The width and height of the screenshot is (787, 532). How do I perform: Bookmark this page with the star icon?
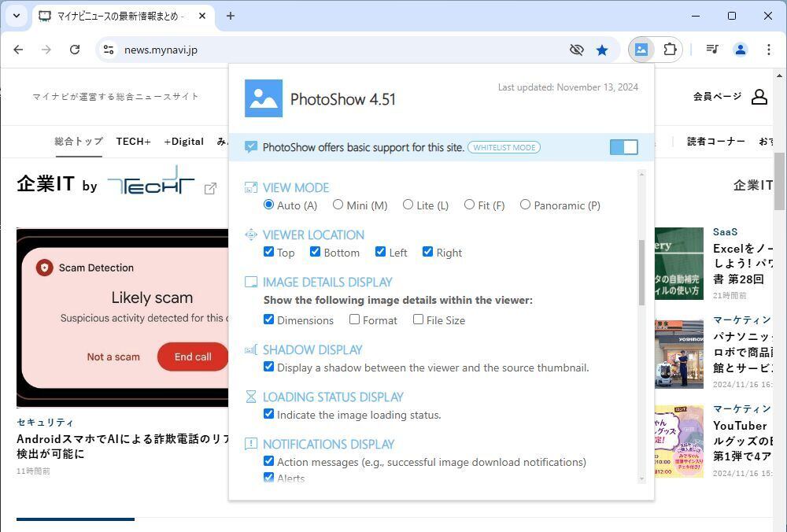click(x=602, y=50)
